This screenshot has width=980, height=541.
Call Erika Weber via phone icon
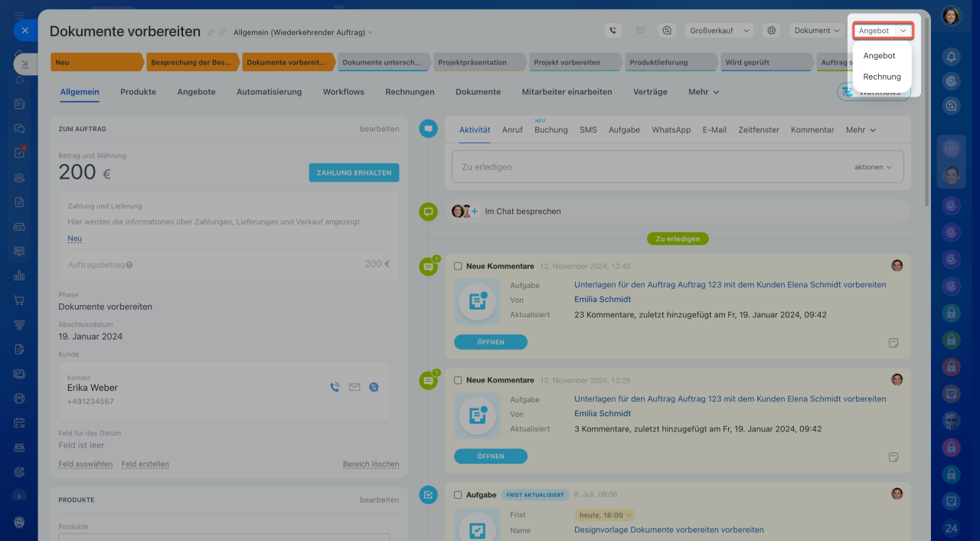coord(335,388)
